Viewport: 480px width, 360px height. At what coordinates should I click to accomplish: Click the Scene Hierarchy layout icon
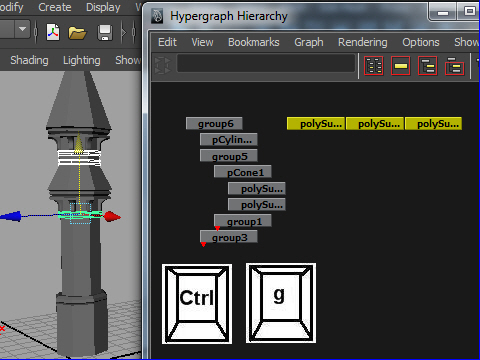374,66
